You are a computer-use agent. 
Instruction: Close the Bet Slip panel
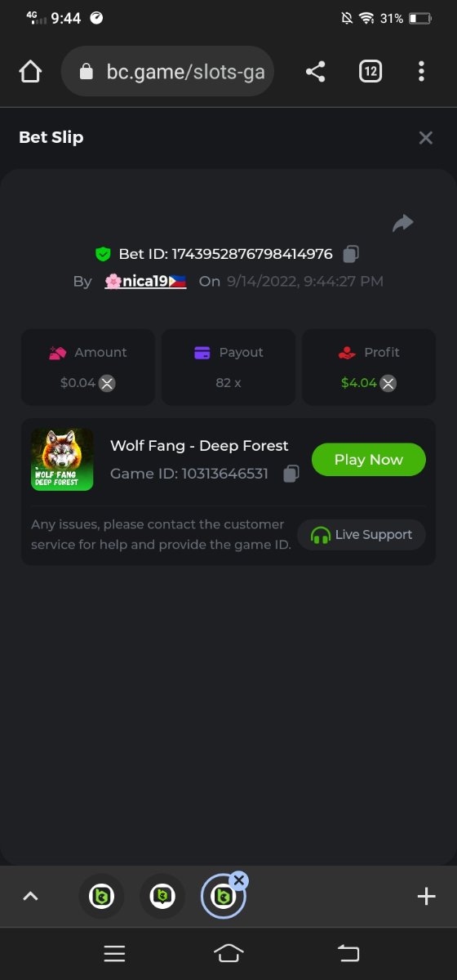[425, 138]
